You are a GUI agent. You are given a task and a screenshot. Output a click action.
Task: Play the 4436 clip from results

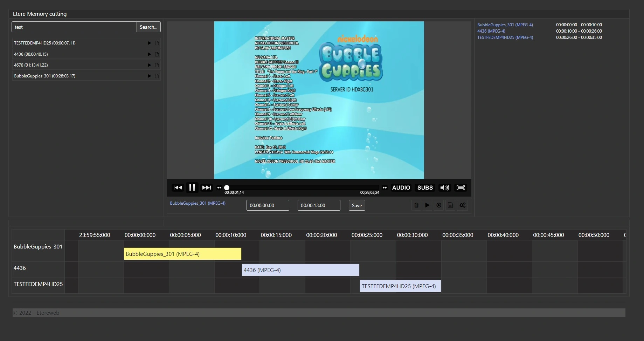[150, 54]
